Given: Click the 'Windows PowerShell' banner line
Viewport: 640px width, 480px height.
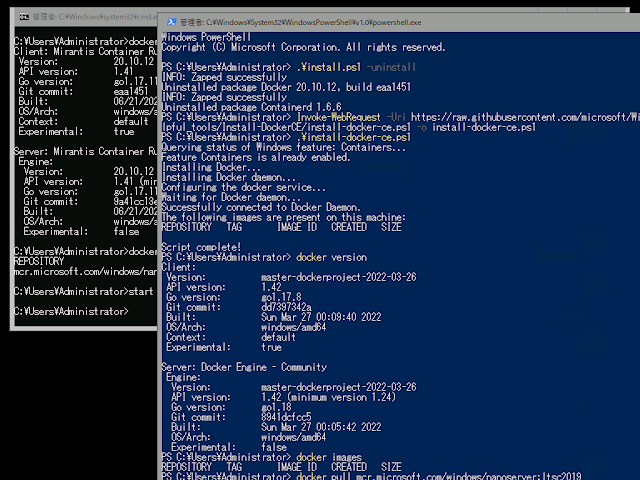Looking at the screenshot, I should 206,37.
